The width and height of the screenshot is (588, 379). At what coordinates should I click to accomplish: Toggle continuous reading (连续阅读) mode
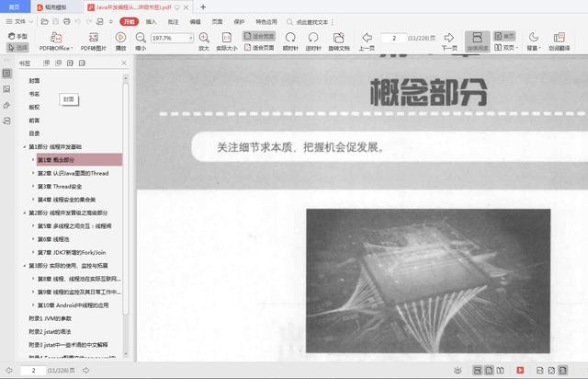coord(478,41)
